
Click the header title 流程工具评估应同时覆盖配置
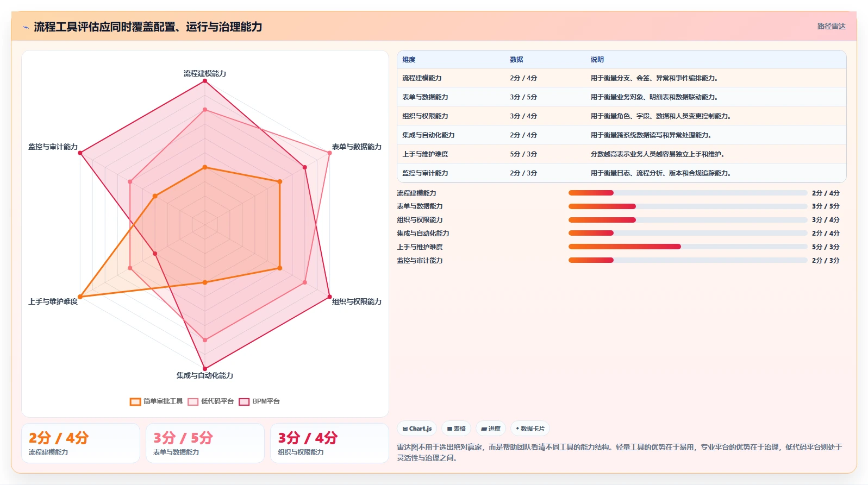pyautogui.click(x=148, y=27)
